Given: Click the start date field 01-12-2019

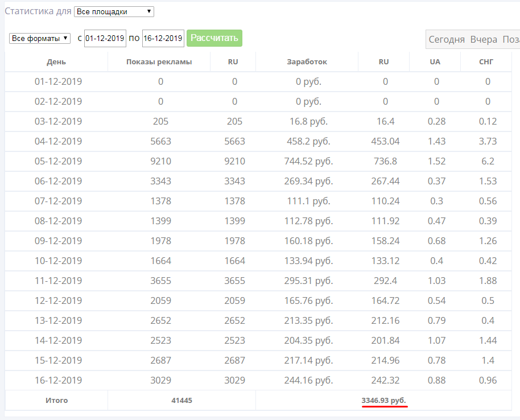Looking at the screenshot, I should (105, 39).
